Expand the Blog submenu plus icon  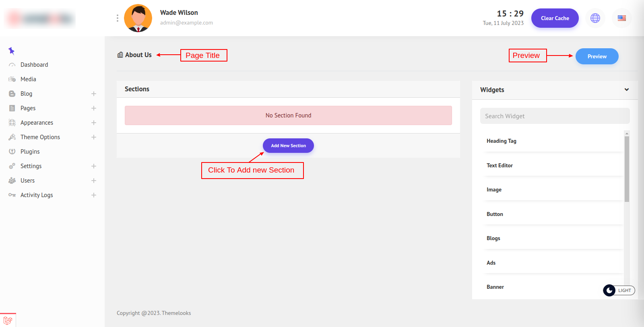pos(94,94)
